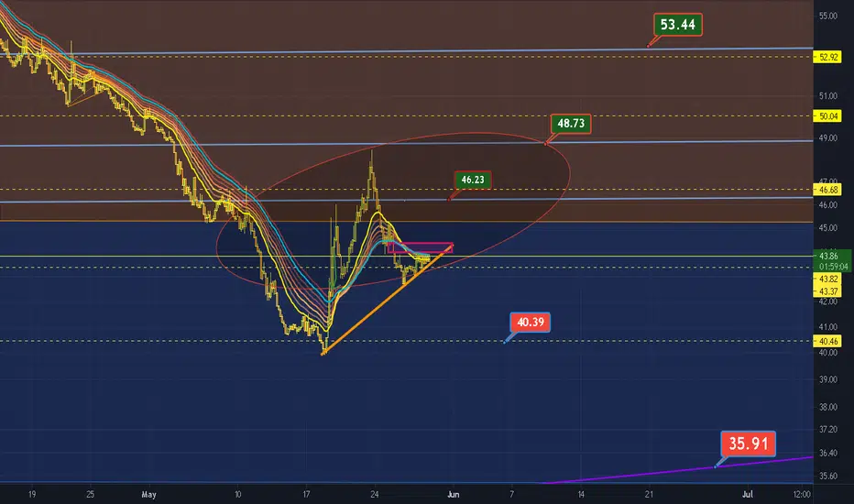
Task: Click the yellow 43.82 price axis label
Action: pos(827,279)
